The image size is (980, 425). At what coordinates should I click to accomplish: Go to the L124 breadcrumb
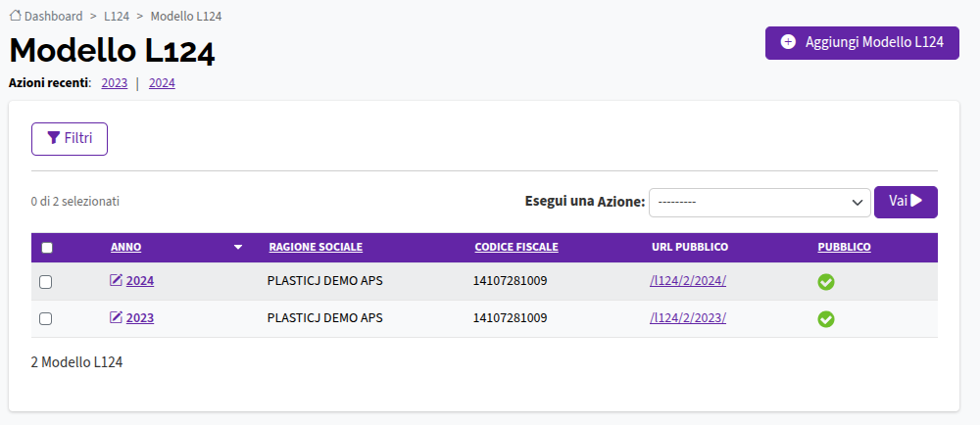tap(117, 16)
